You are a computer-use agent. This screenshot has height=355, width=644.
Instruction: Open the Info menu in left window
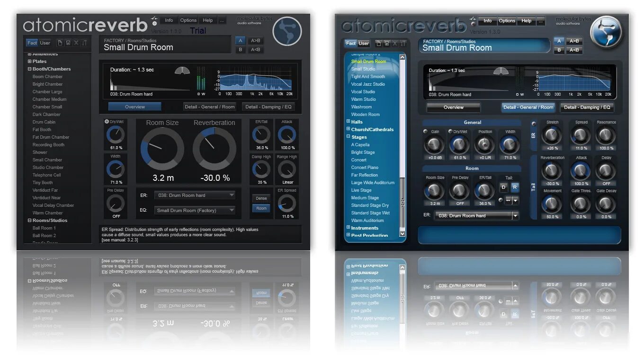click(x=169, y=20)
